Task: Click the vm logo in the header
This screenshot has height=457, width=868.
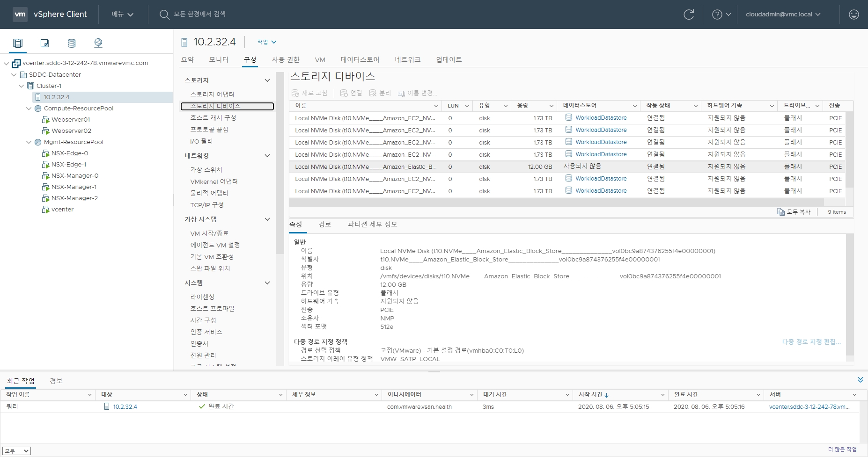Action: [x=20, y=14]
